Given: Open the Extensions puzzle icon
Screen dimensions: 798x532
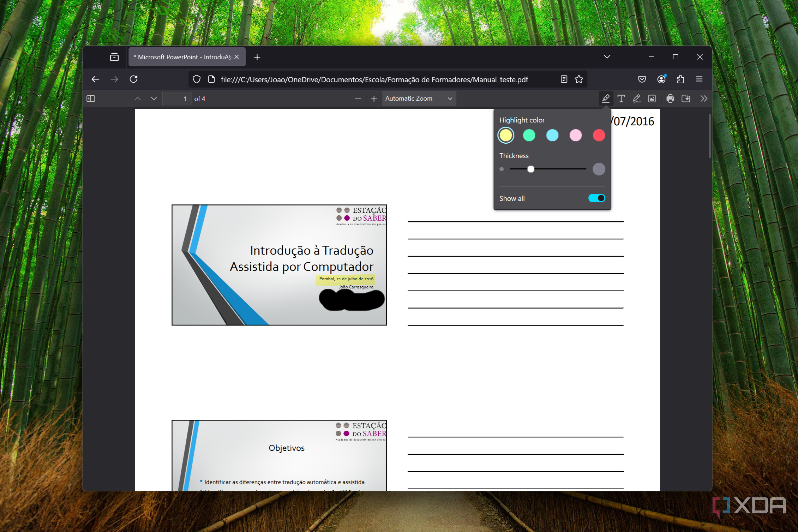Looking at the screenshot, I should click(x=680, y=79).
